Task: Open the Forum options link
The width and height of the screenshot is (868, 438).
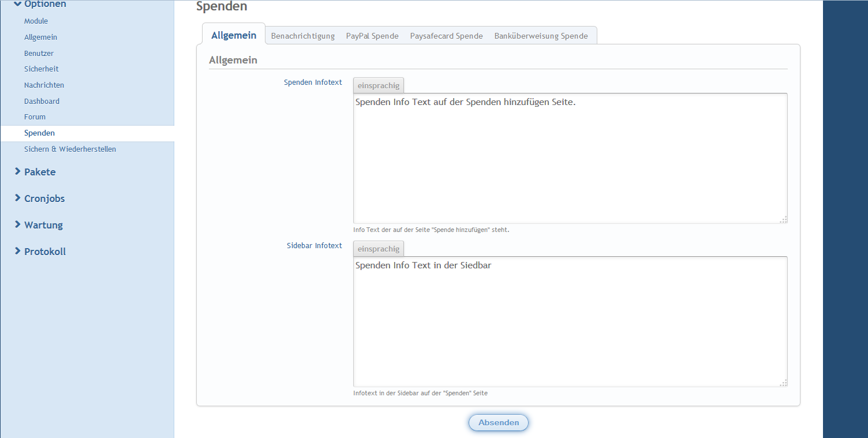Action: (35, 117)
